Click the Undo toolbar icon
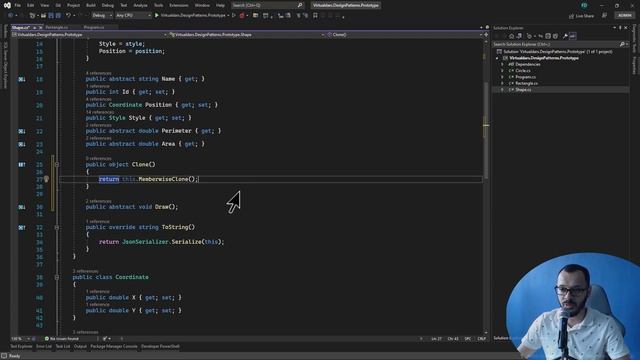The image size is (640, 360). (x=69, y=16)
